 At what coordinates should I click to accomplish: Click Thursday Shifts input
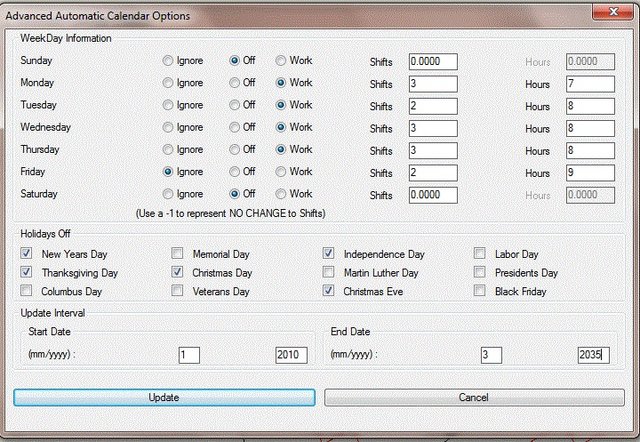[433, 151]
